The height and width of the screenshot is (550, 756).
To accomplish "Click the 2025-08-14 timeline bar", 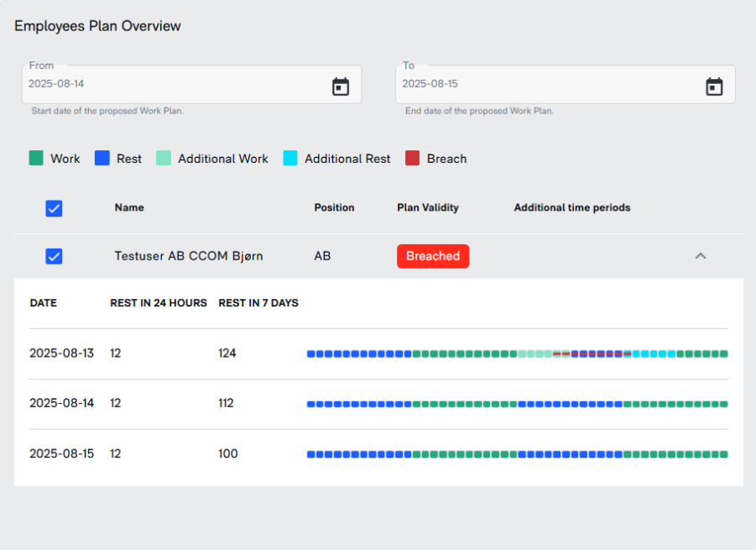I will [518, 404].
